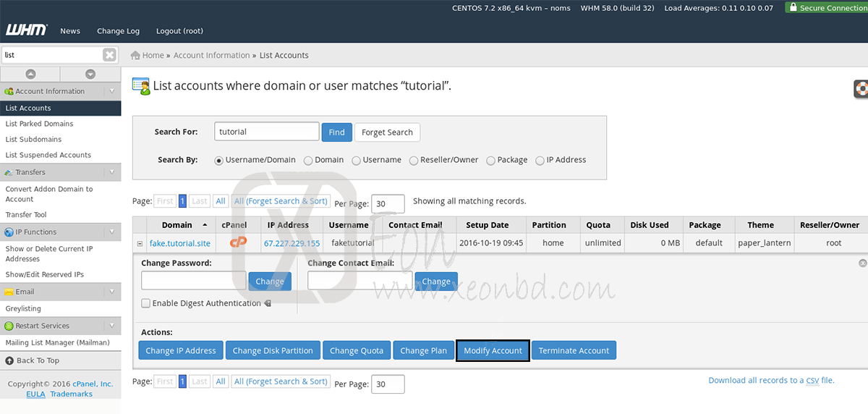868x414 pixels.
Task: Select the Username search option
Action: (x=356, y=161)
